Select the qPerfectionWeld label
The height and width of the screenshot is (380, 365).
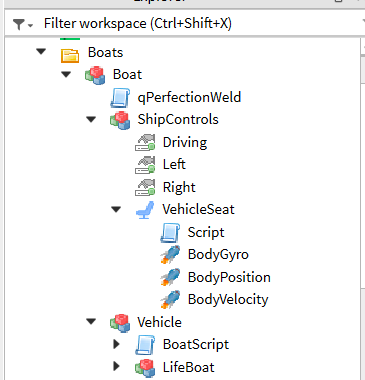189,98
